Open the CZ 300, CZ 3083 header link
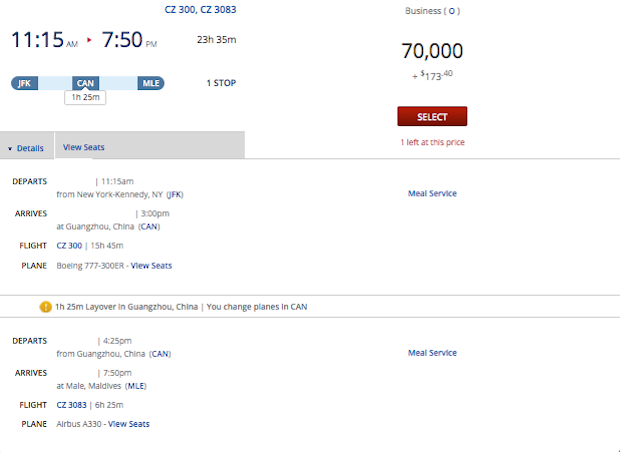Screen dimensions: 620x452 point(201,9)
